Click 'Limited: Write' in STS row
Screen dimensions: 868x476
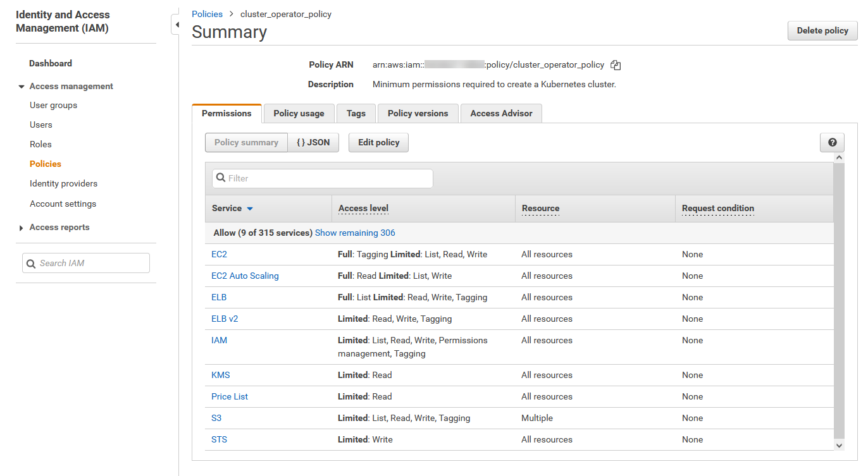point(365,440)
